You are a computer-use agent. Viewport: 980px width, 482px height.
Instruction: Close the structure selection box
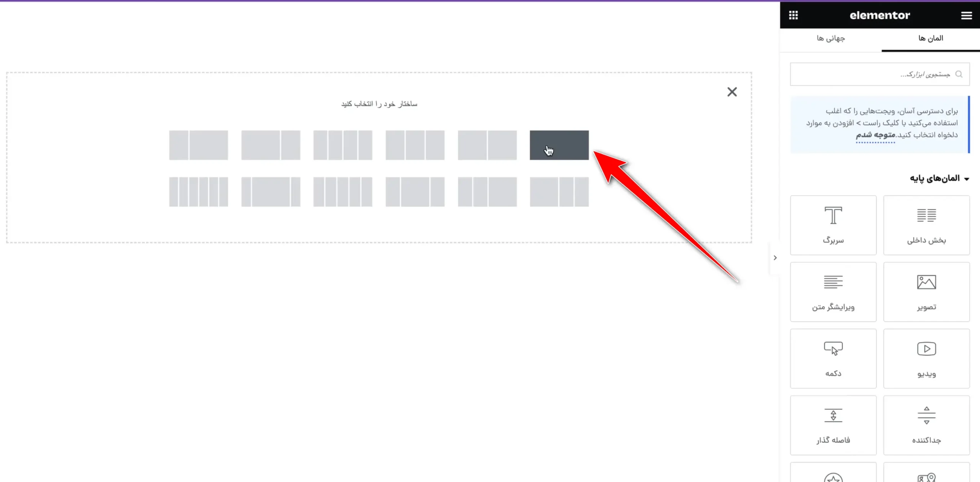[732, 92]
